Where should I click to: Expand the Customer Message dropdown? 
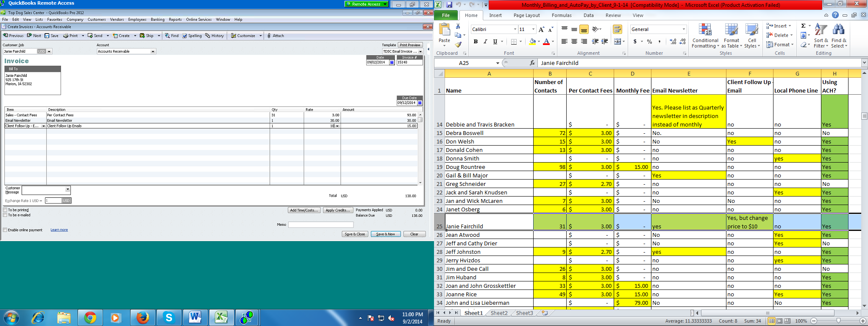(67, 189)
